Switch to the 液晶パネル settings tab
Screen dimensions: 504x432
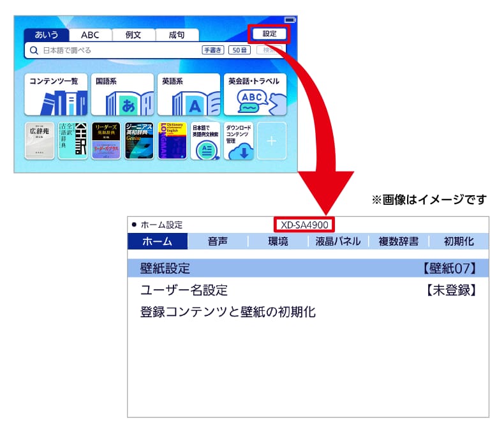(338, 241)
